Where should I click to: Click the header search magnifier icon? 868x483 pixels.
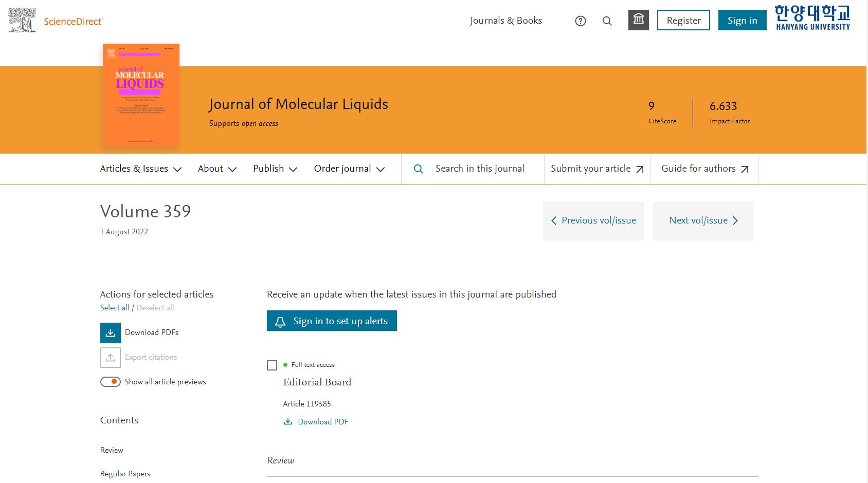tap(607, 21)
